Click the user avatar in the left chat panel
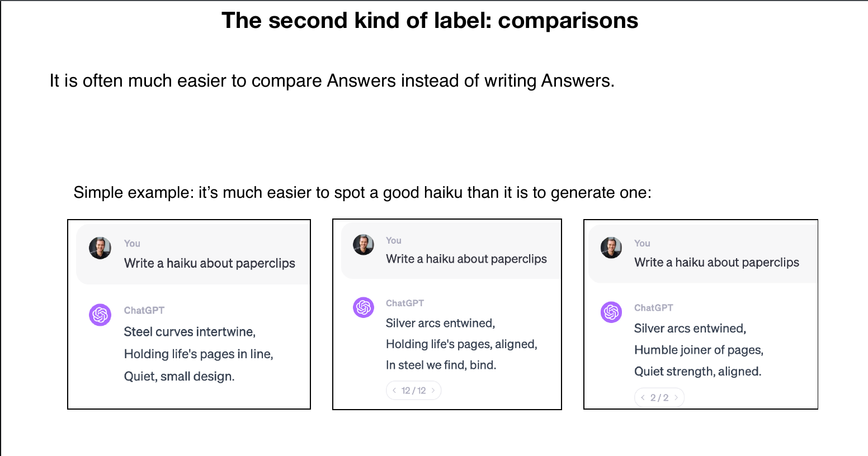The image size is (868, 456). [100, 248]
